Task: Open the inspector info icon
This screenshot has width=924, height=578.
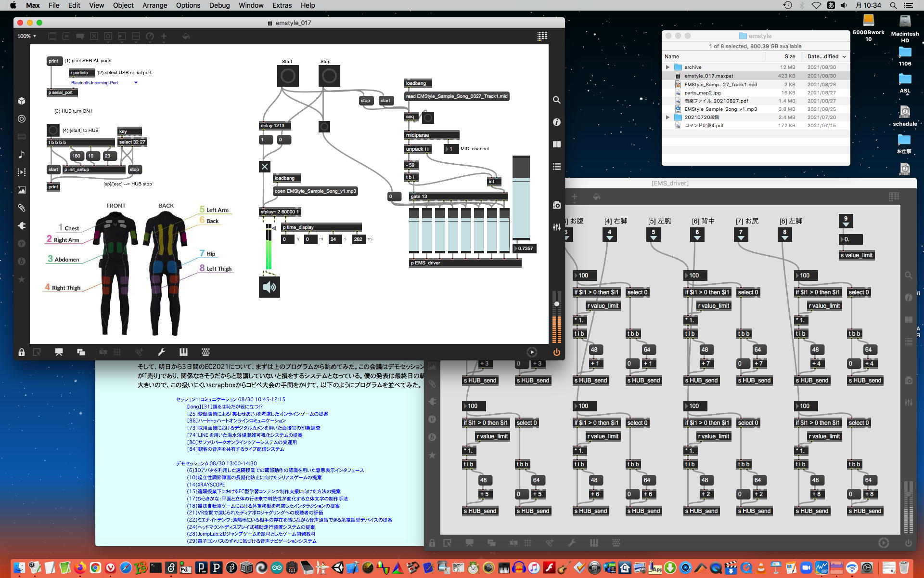Action: pos(556,122)
